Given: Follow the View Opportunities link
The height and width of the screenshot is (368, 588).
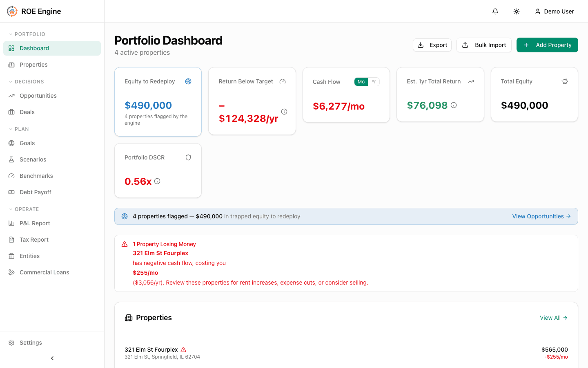Looking at the screenshot, I should [541, 216].
